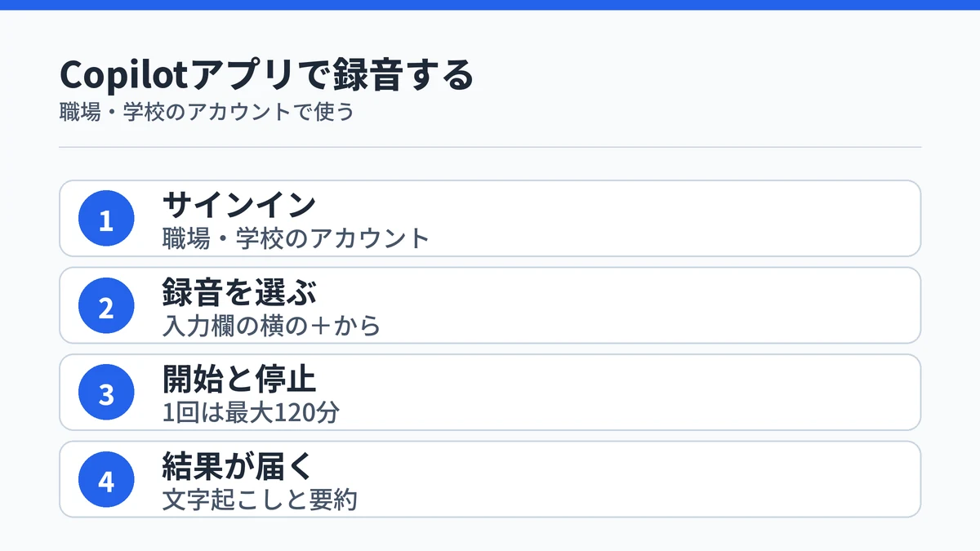Select the サインイン step heading

pyautogui.click(x=239, y=205)
